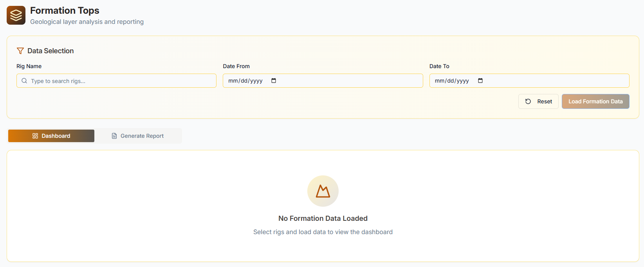Click the grid icon on Dashboard tab

(35, 136)
